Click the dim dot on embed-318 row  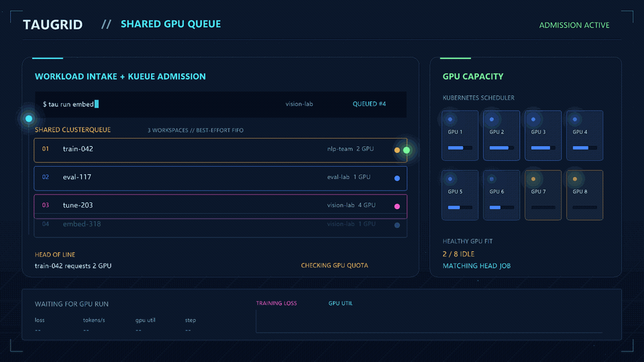(x=397, y=225)
